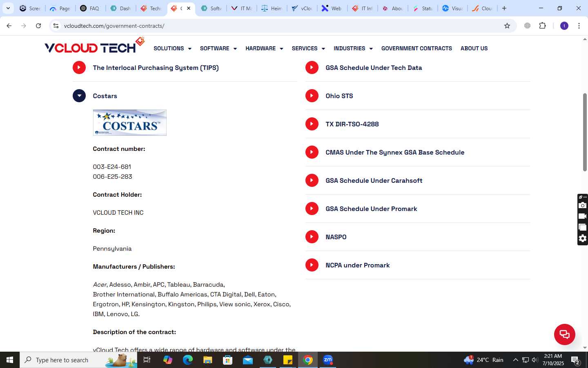Expand TX DIR-TSO-4288 section

coord(312,124)
